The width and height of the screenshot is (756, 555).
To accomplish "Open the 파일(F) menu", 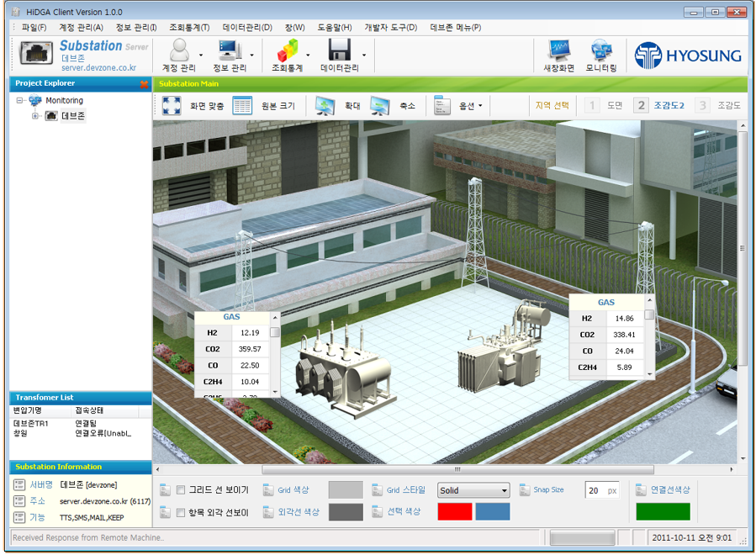I will tap(34, 28).
